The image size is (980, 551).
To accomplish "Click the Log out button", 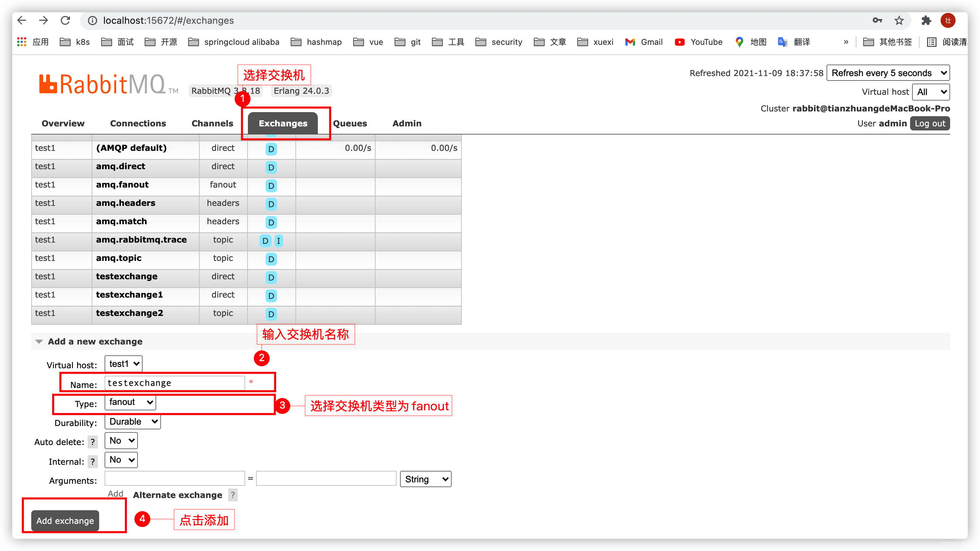I will (x=929, y=123).
